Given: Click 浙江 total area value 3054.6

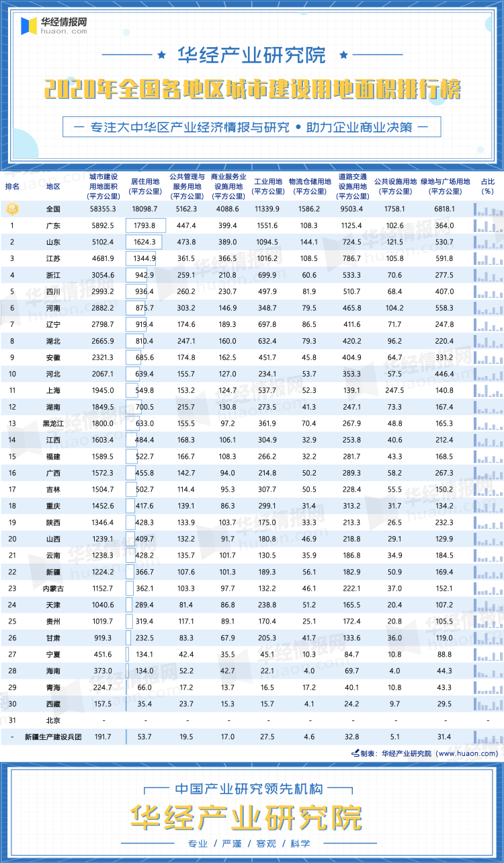Looking at the screenshot, I should point(103,274).
